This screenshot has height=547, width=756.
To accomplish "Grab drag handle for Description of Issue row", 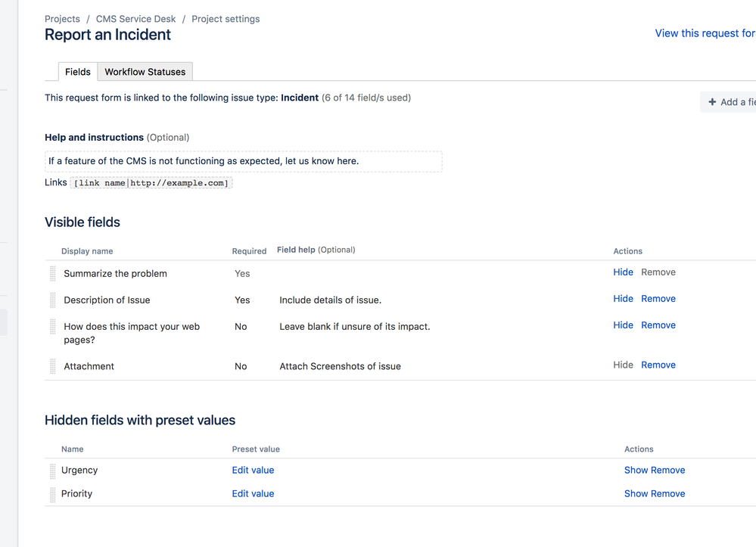I will pos(53,300).
